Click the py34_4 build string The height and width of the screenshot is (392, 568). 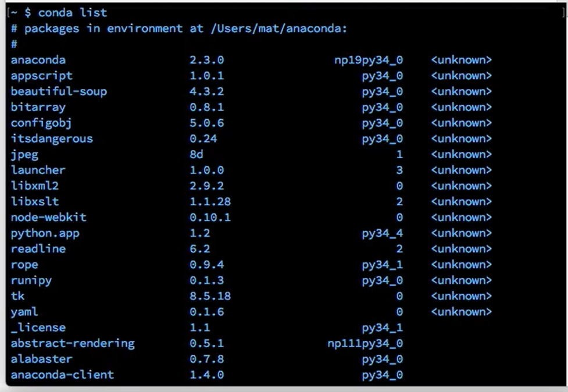382,233
